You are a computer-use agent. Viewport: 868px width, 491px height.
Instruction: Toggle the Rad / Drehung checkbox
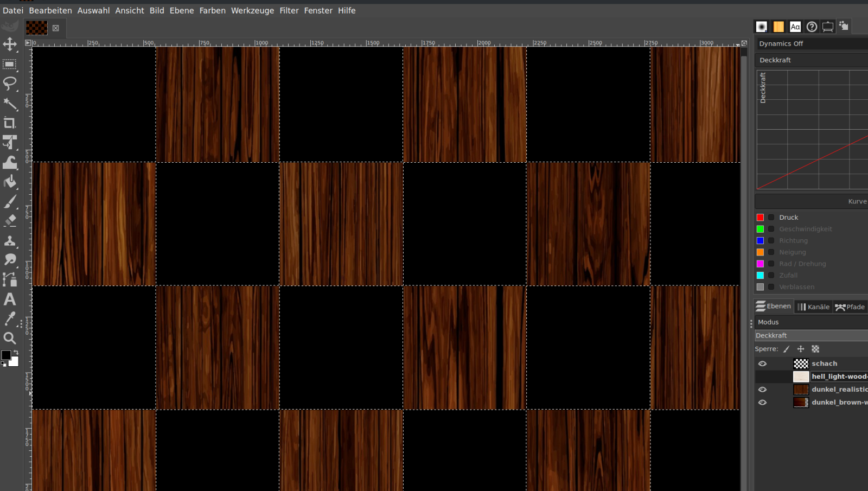click(771, 264)
